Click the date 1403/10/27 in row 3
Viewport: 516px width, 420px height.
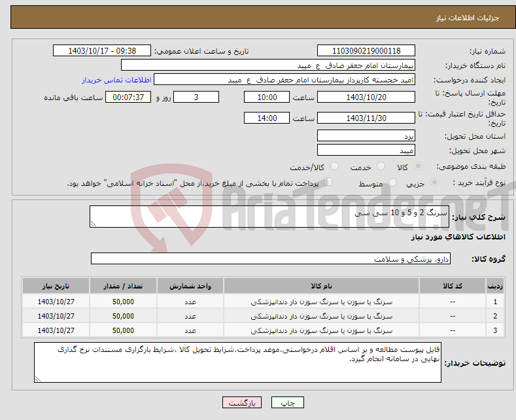tap(56, 330)
